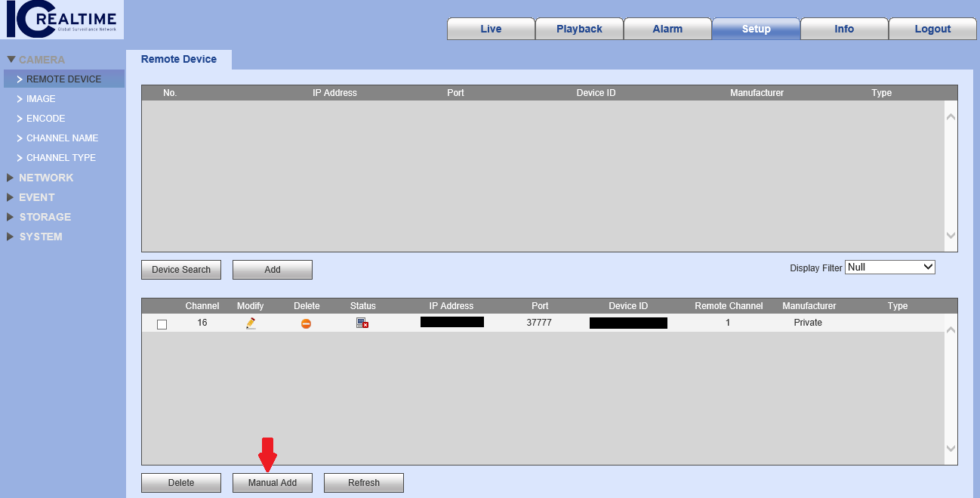Select the checkbox for channel 16
Screen dimensions: 980x498
point(162,323)
